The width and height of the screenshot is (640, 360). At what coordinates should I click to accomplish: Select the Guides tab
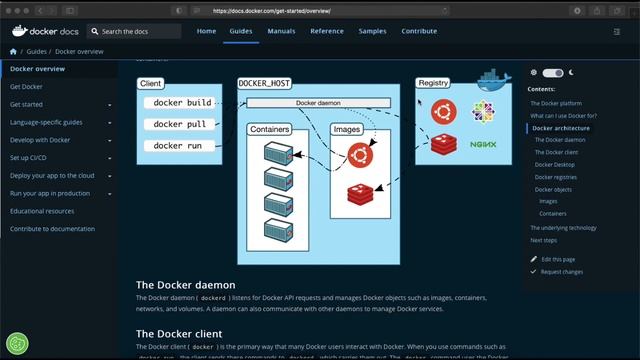[x=241, y=31]
